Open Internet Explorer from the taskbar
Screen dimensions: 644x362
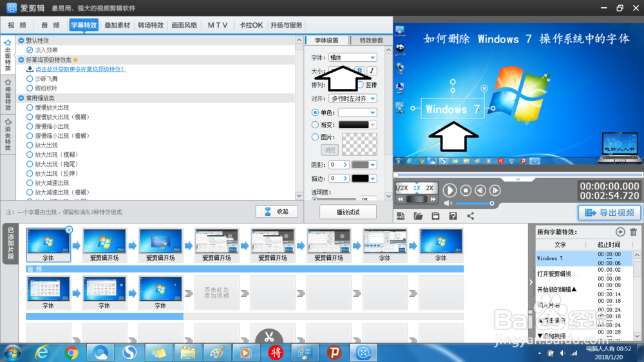[x=42, y=352]
